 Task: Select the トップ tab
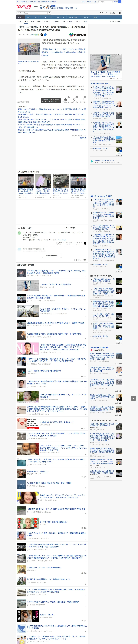(20, 17)
